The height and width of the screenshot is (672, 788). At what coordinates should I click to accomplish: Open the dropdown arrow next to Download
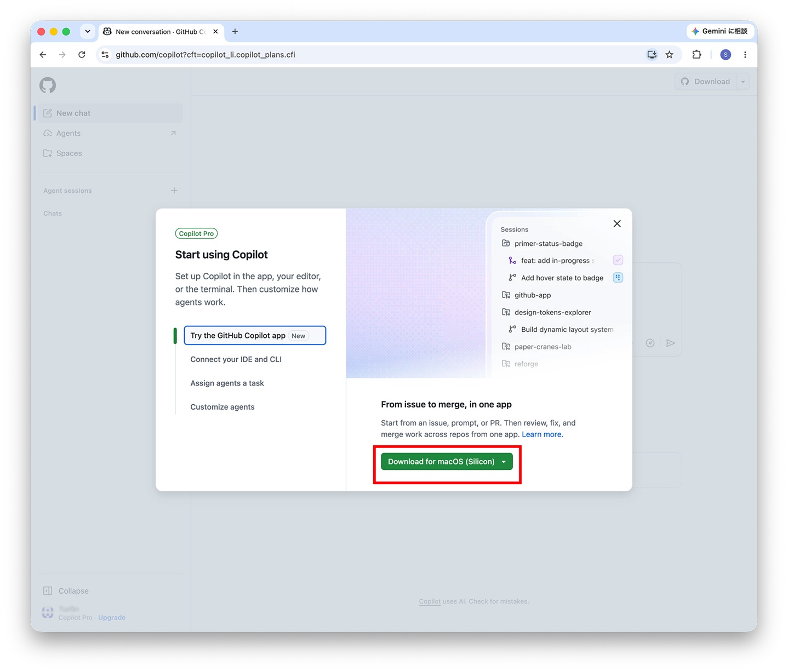743,82
